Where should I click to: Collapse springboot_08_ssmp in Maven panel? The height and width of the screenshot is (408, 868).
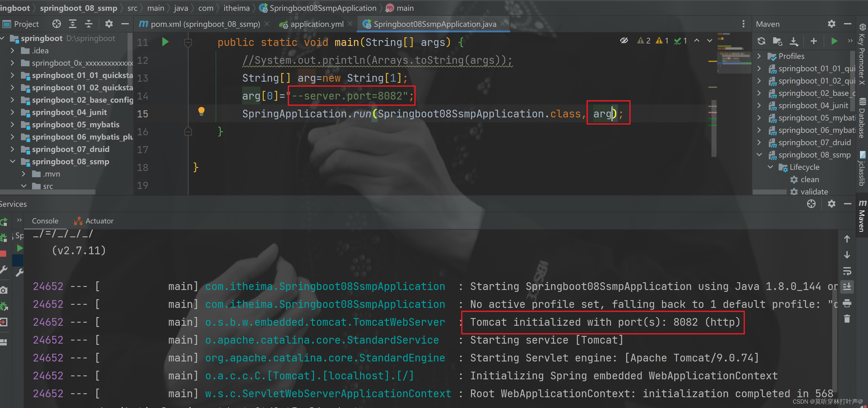[759, 155]
